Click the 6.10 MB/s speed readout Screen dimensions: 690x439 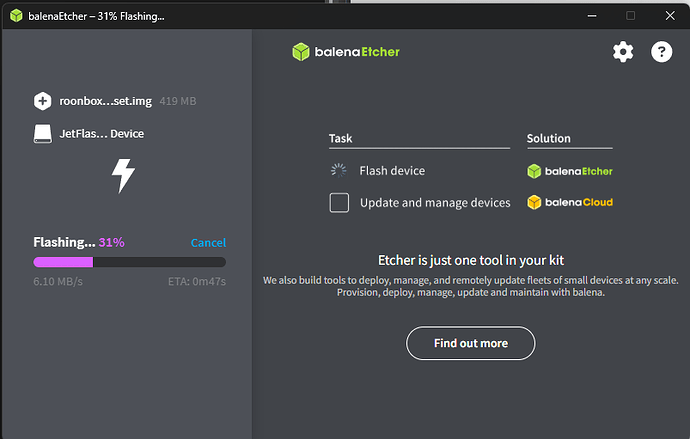click(58, 282)
